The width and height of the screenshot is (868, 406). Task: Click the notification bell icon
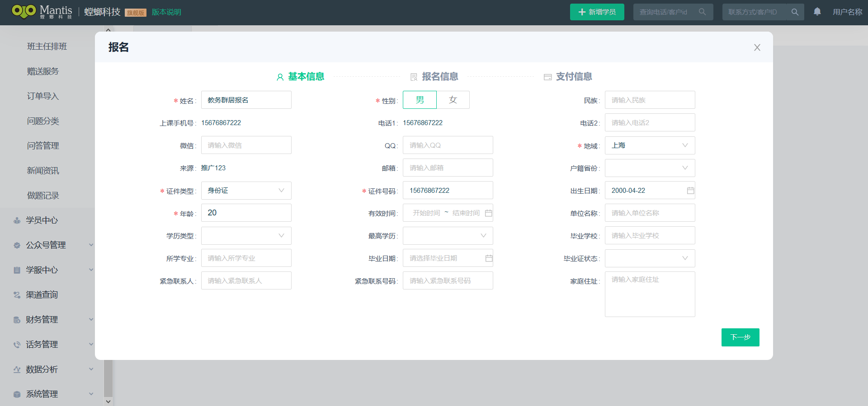click(817, 12)
